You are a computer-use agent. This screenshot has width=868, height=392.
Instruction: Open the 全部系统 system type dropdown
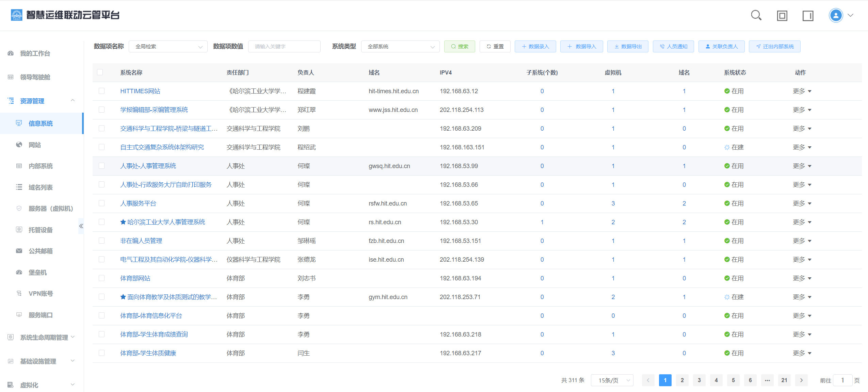pyautogui.click(x=400, y=46)
